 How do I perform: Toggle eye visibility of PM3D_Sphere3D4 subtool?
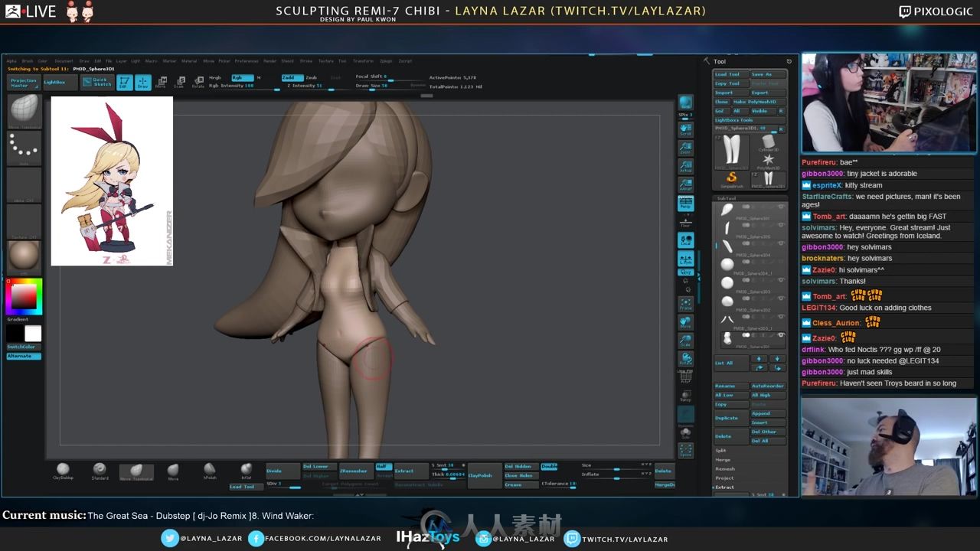pos(781,243)
